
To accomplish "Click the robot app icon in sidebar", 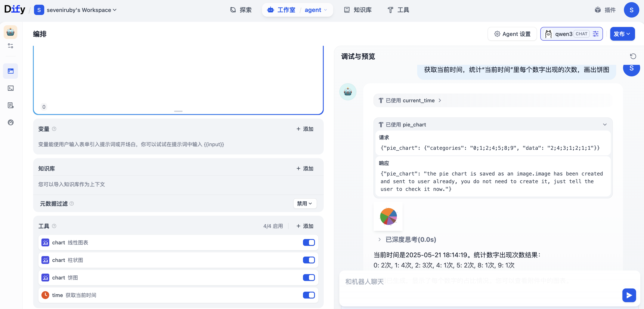I will (10, 32).
